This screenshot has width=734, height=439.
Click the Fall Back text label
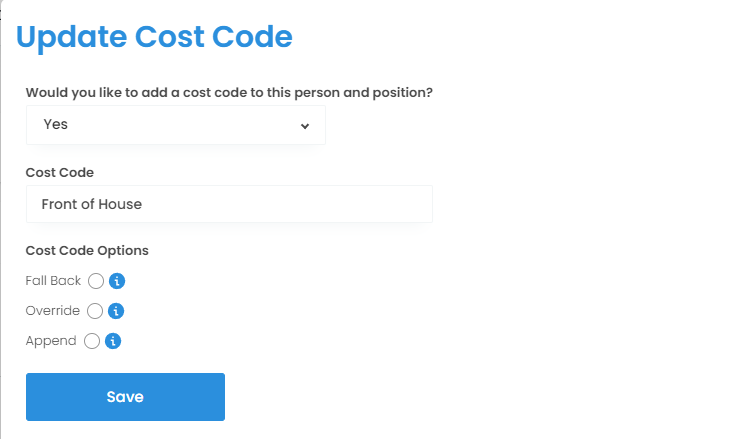point(53,281)
